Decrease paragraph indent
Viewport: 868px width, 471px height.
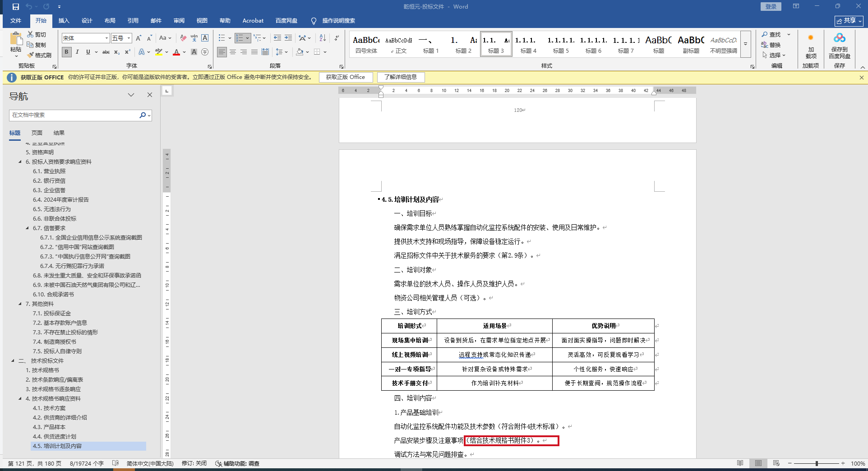click(x=277, y=38)
